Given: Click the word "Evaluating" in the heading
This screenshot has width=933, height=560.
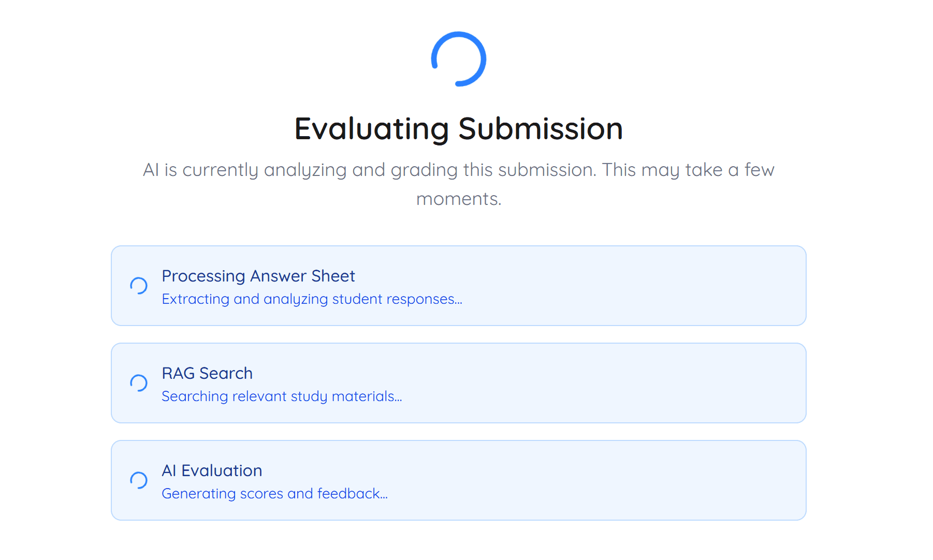Looking at the screenshot, I should tap(371, 128).
